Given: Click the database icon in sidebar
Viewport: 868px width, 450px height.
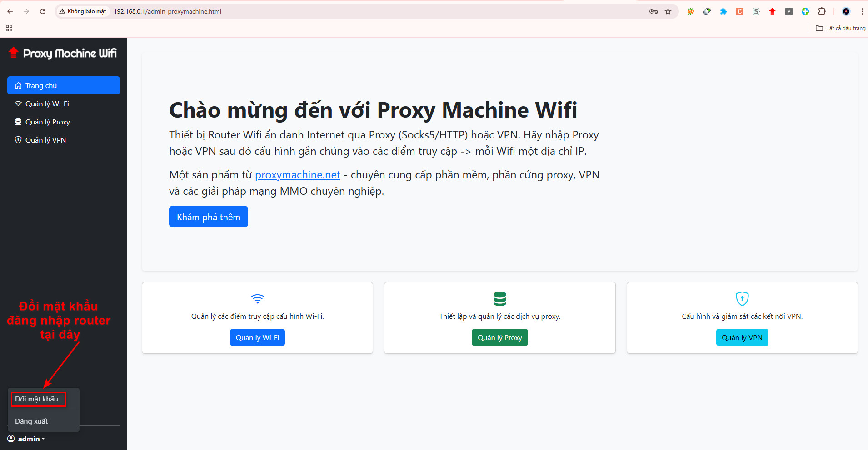Looking at the screenshot, I should (18, 122).
